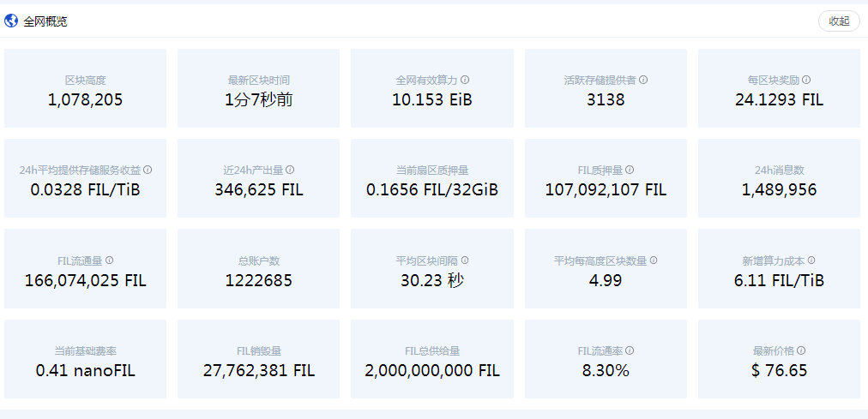The image size is (868, 419).
Task: Click info icon beside 平均每高度区块数量
Action: pyautogui.click(x=654, y=260)
